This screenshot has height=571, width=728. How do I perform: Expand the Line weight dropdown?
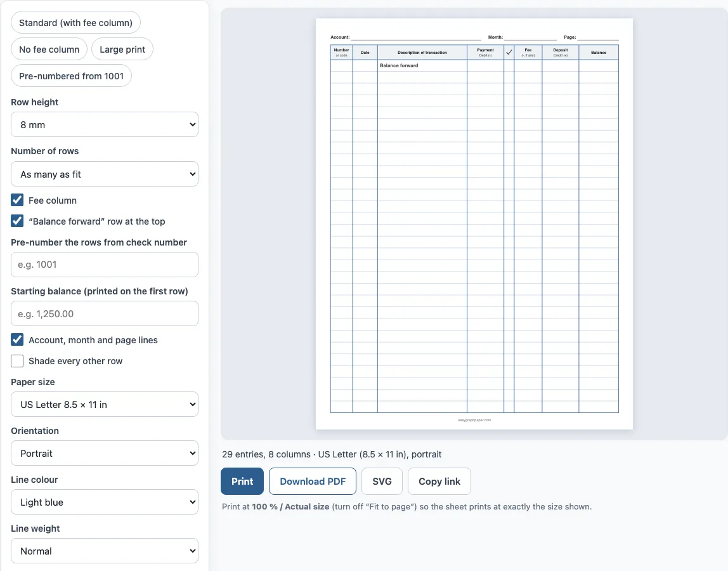pos(105,551)
